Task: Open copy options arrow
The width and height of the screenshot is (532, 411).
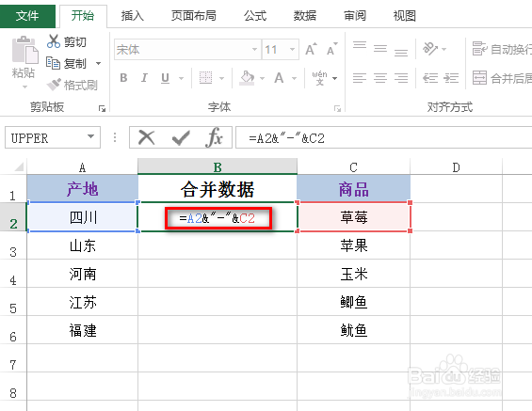Action: (x=98, y=63)
